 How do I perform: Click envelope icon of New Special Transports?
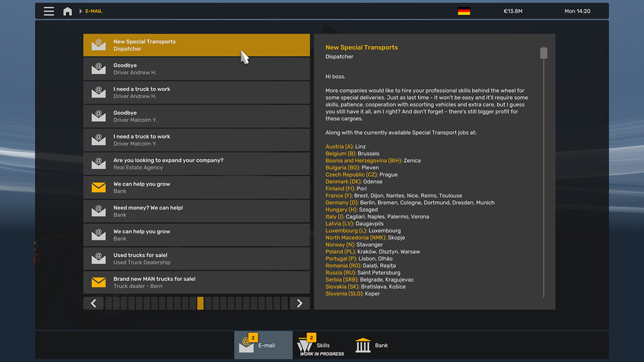[x=98, y=45]
